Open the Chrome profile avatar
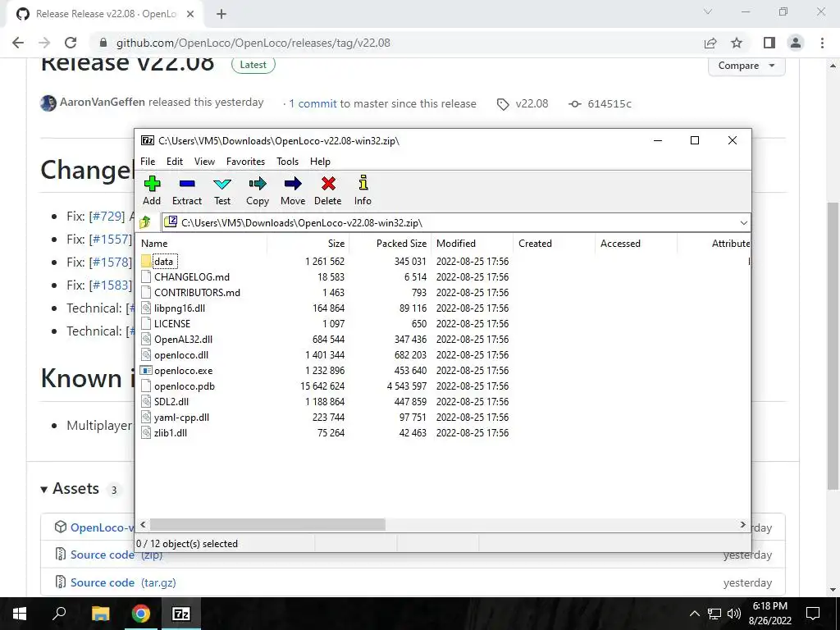This screenshot has width=840, height=630. coord(796,43)
